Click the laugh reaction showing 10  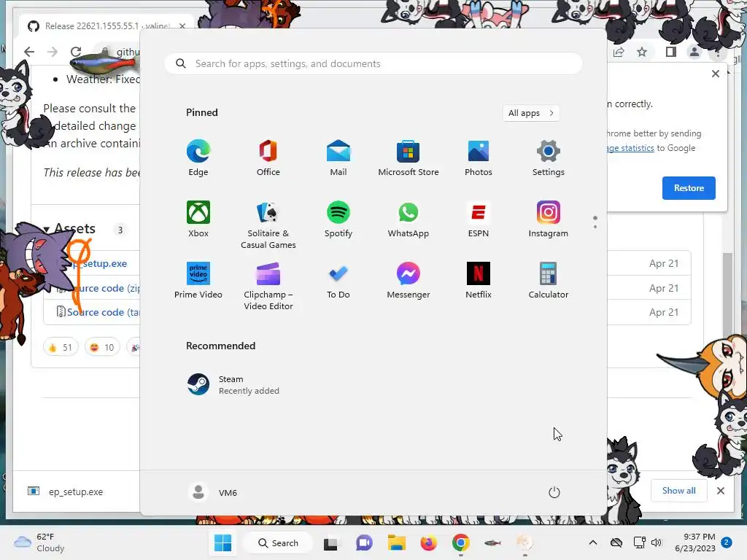(x=102, y=347)
